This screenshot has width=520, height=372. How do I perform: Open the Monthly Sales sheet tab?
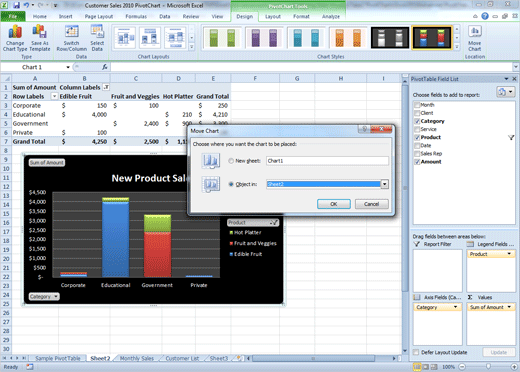pyautogui.click(x=137, y=358)
